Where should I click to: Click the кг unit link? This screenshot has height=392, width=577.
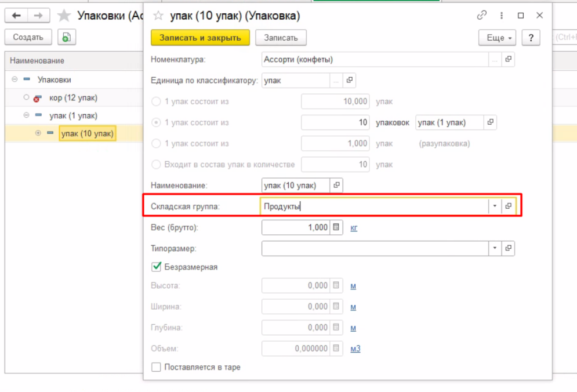coord(354,228)
